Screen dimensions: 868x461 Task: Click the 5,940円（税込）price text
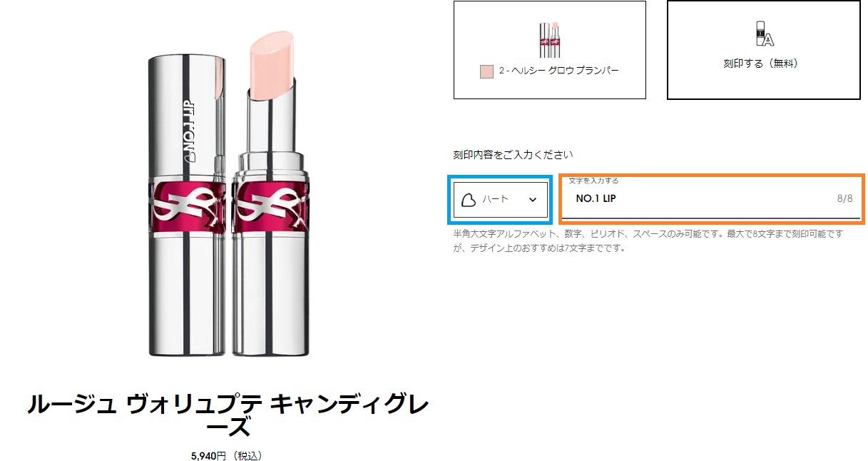point(227,455)
